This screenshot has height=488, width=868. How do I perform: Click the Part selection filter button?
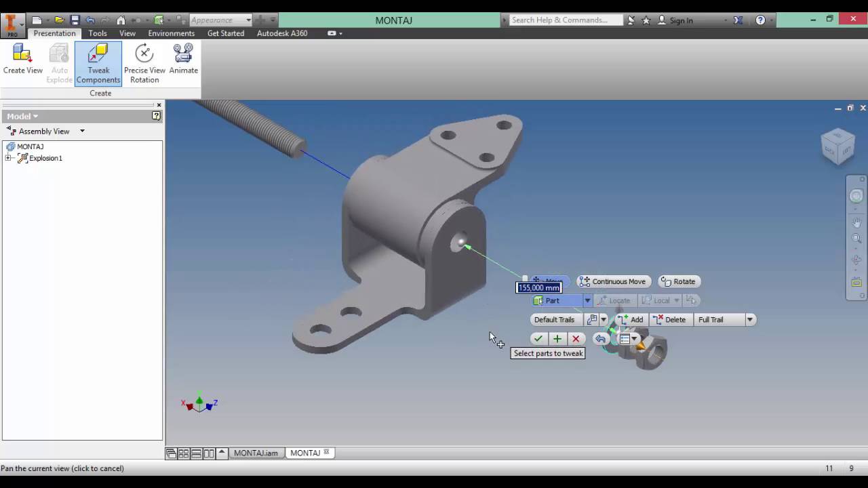pyautogui.click(x=557, y=301)
